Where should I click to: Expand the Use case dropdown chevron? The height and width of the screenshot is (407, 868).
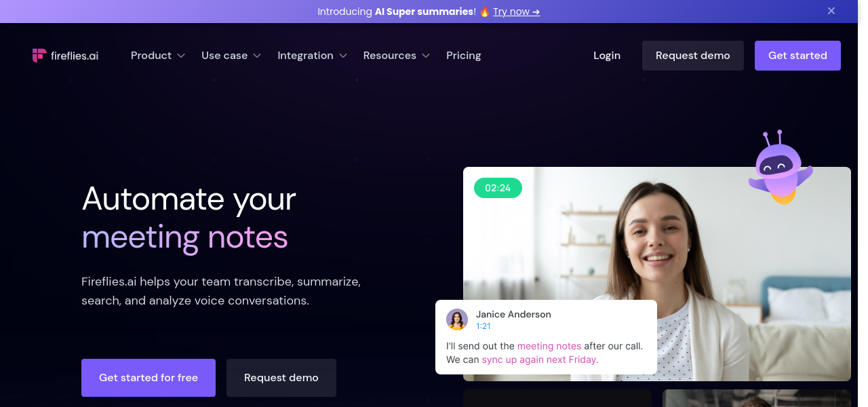(257, 56)
